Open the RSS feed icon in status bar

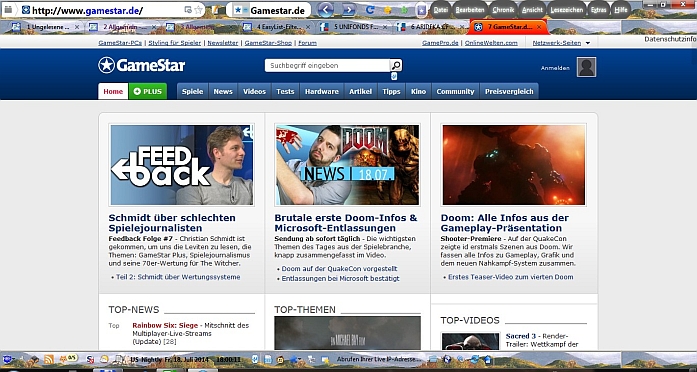48,359
